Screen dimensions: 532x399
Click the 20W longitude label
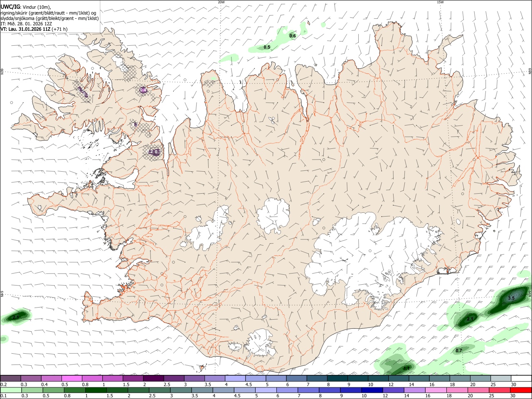point(221,2)
